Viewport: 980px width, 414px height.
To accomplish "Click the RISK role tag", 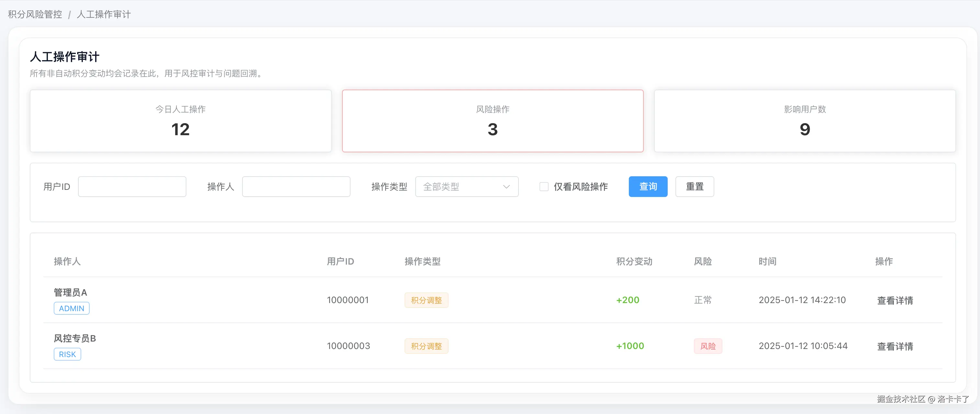I will (67, 354).
